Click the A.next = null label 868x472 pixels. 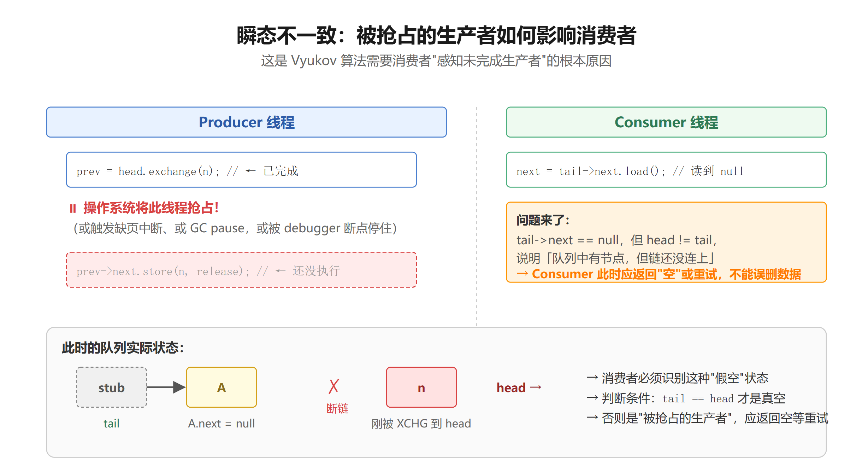point(221,423)
